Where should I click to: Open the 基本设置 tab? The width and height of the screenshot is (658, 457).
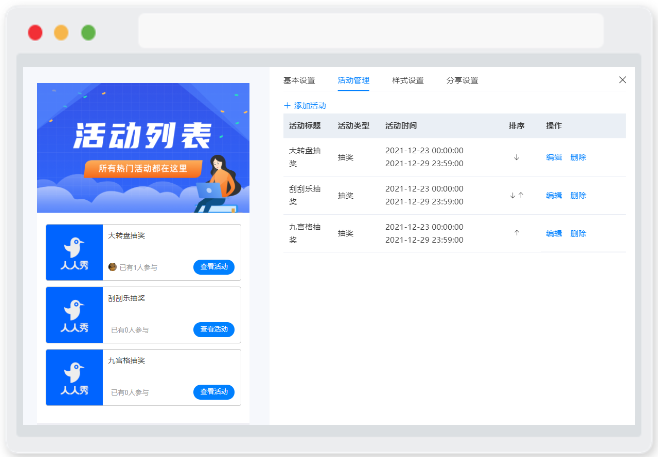(299, 80)
